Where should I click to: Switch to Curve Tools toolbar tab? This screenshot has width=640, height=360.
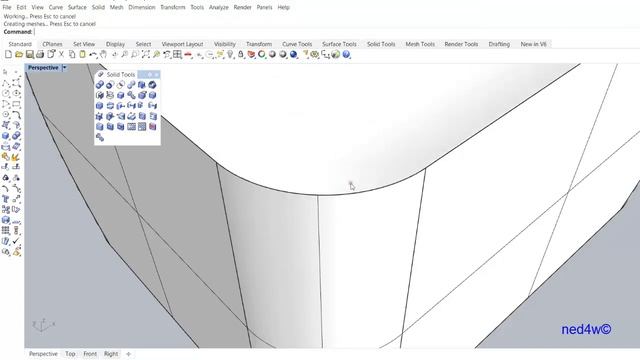tap(297, 44)
